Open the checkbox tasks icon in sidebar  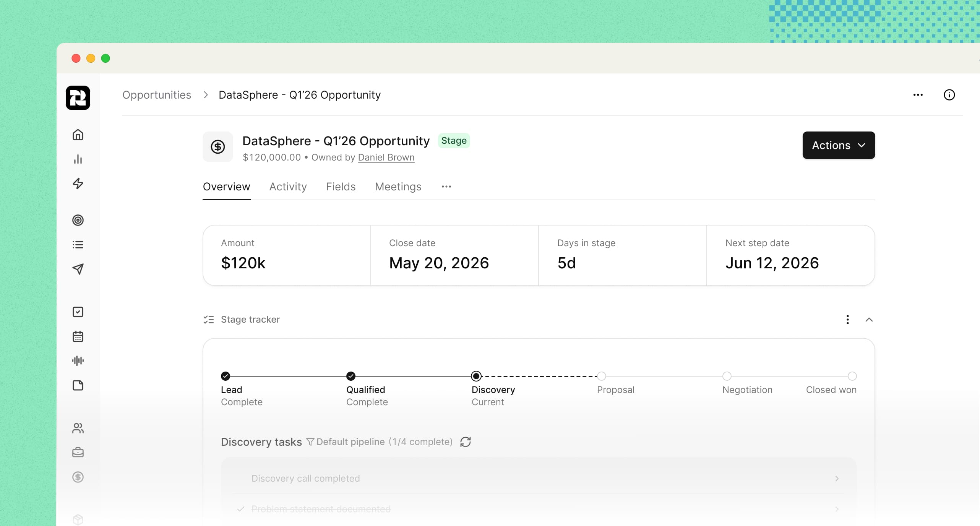[78, 312]
